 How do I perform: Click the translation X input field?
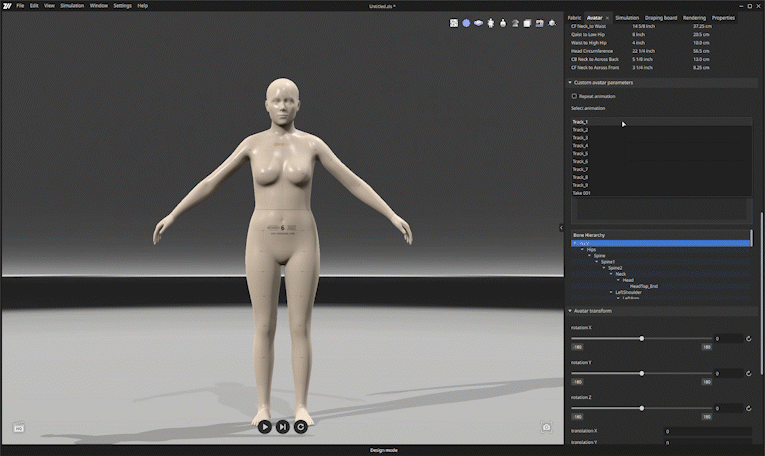pos(708,431)
